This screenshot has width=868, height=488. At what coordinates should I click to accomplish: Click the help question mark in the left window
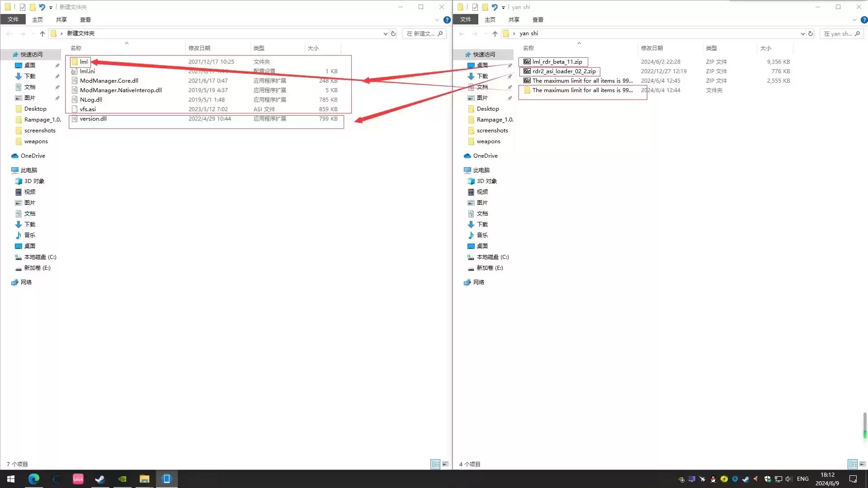pos(447,20)
